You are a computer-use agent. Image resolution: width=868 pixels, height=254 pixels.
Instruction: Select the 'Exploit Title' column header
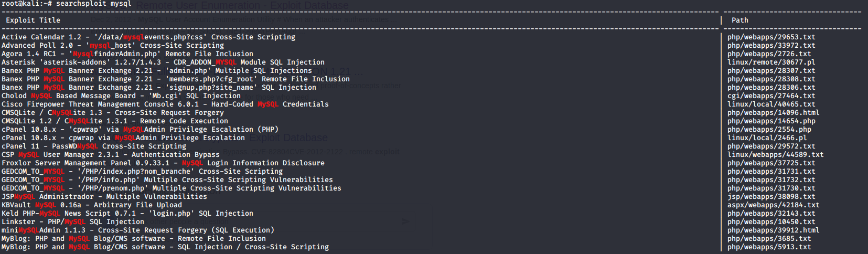tap(33, 20)
